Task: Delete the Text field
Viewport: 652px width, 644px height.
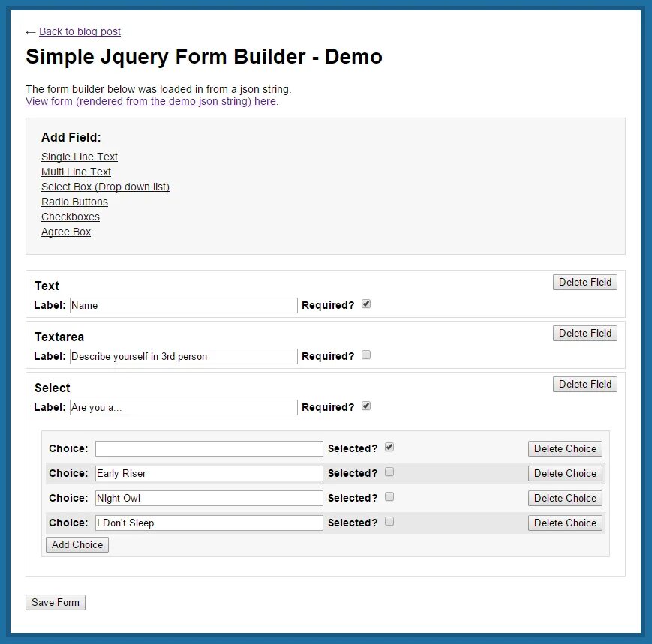Action: (x=585, y=282)
